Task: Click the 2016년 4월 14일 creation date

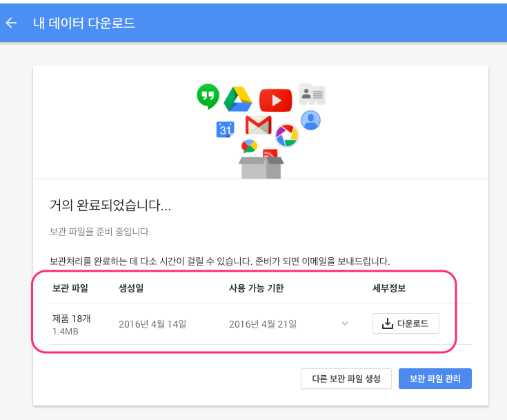Action: pos(152,324)
